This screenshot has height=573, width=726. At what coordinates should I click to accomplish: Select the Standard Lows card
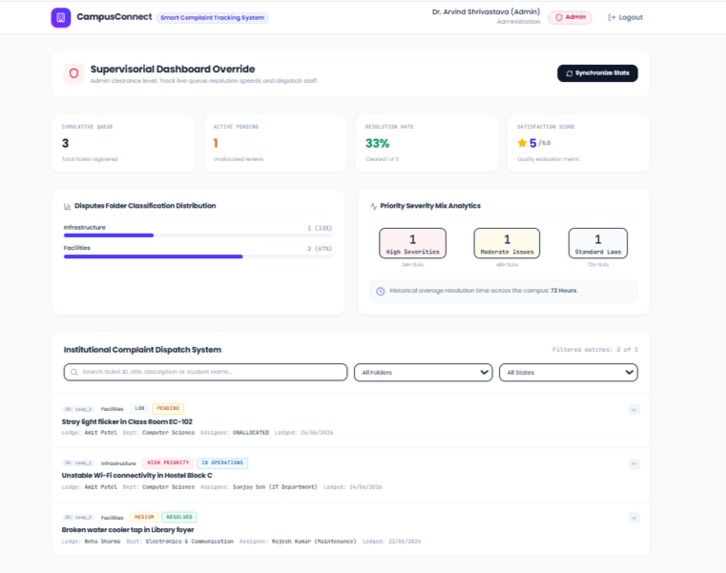pos(598,243)
